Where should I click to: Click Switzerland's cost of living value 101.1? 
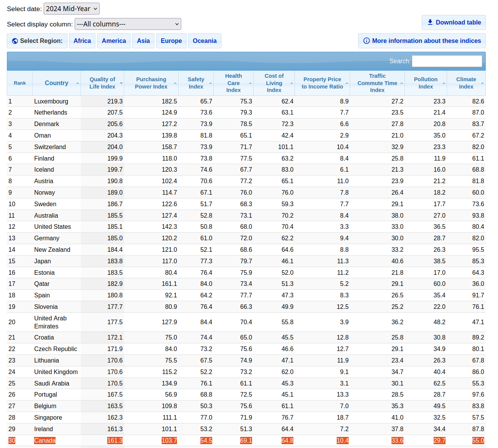click(x=286, y=147)
